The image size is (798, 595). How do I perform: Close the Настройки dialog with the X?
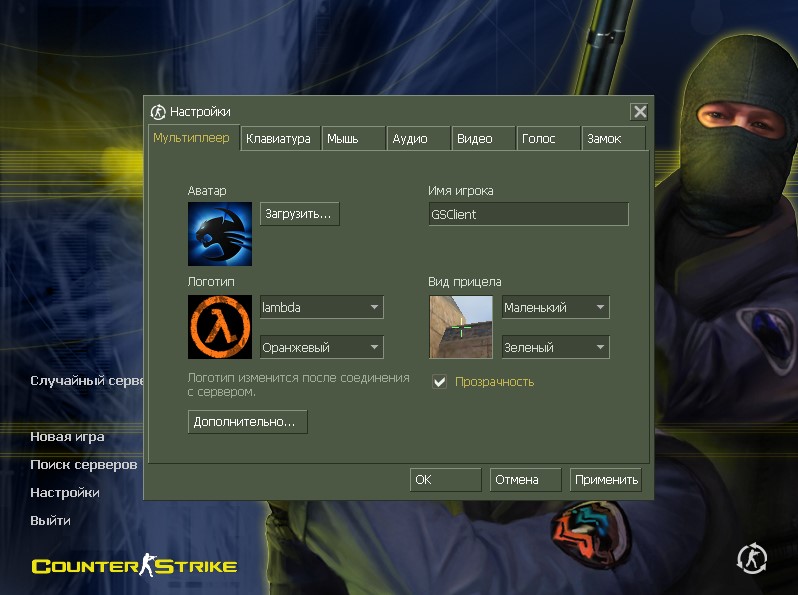pos(639,112)
